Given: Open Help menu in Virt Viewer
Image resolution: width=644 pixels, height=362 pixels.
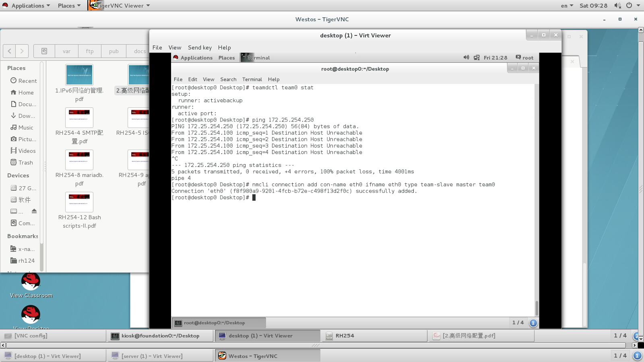Looking at the screenshot, I should click(x=224, y=47).
